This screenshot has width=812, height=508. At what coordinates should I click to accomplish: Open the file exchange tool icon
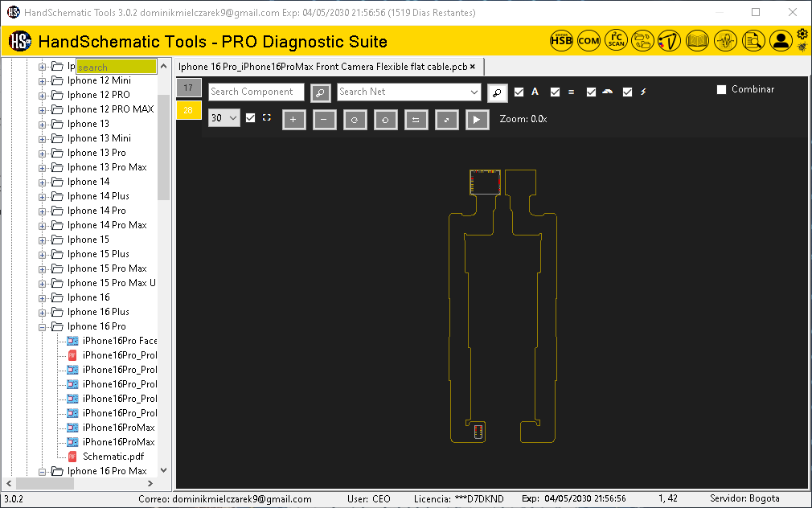(x=643, y=40)
